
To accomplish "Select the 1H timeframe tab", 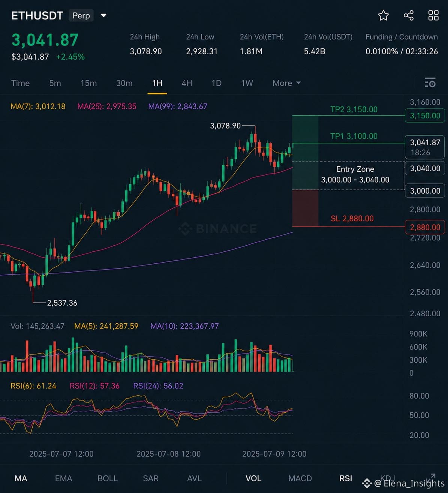I will click(x=157, y=83).
